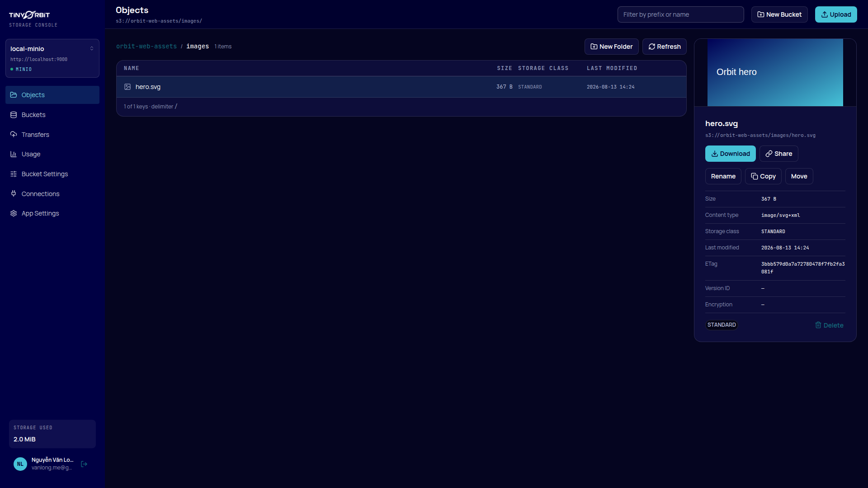Download hero.svg
Screen dimensions: 868x488
click(x=731, y=154)
